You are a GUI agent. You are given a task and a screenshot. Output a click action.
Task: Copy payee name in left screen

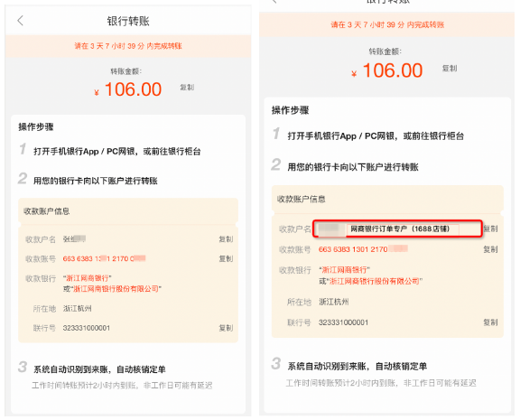[x=226, y=238]
